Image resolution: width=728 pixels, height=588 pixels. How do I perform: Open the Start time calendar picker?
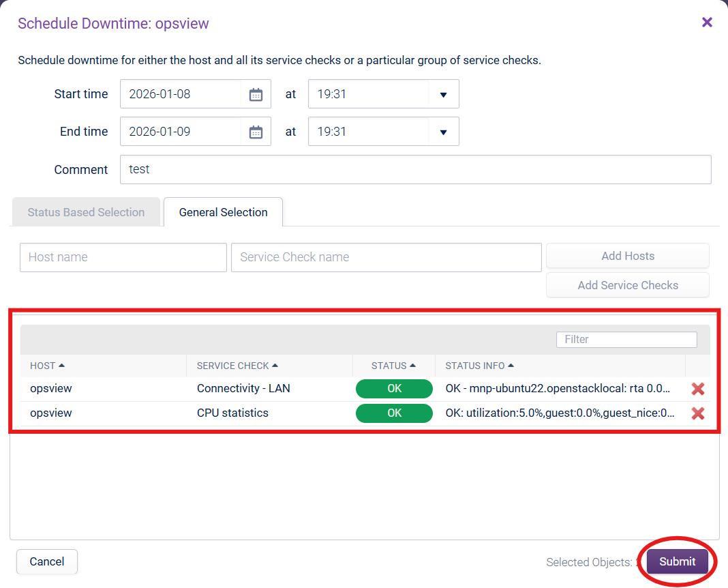pos(256,95)
